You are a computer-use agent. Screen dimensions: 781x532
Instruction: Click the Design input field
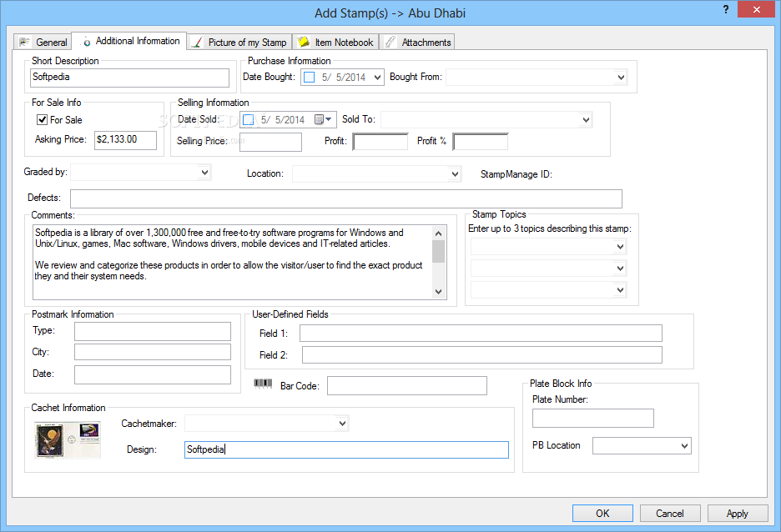click(346, 450)
